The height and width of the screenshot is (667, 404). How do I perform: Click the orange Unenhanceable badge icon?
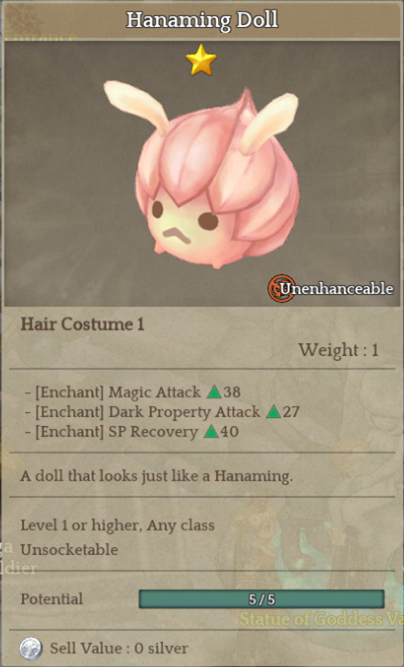[x=281, y=288]
